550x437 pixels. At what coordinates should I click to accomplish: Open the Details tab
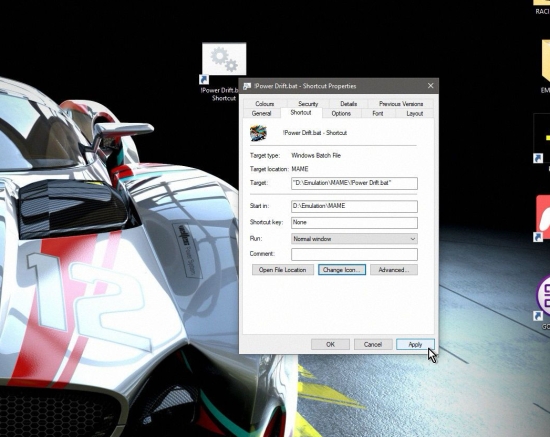point(348,103)
